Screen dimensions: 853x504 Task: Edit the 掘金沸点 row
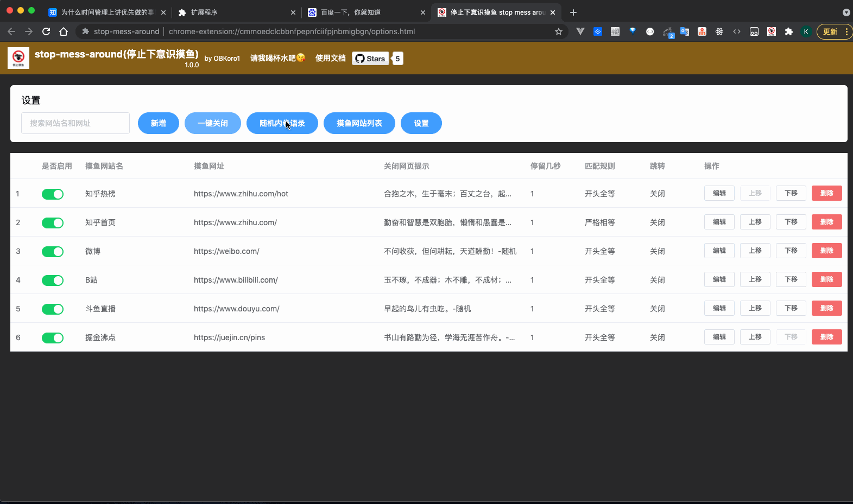(719, 337)
